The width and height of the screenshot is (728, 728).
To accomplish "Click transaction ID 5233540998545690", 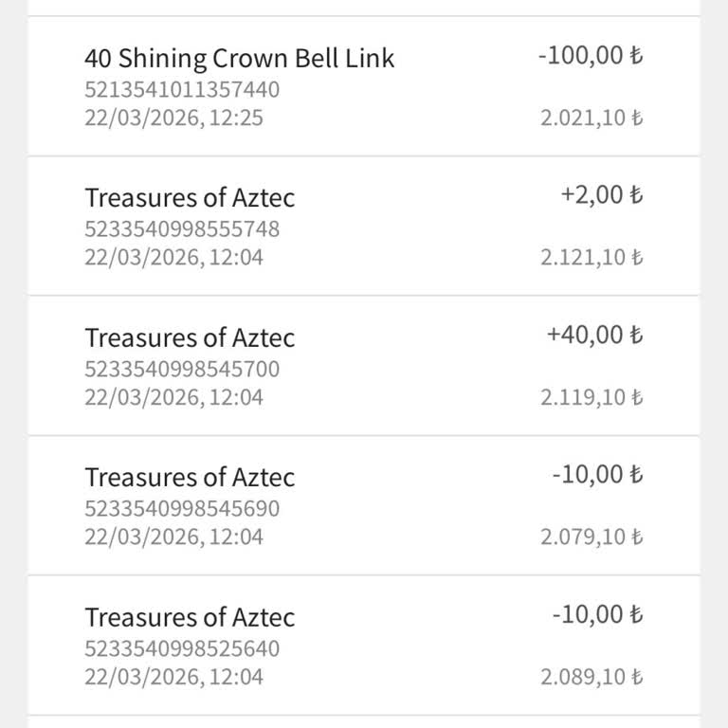I will click(182, 508).
